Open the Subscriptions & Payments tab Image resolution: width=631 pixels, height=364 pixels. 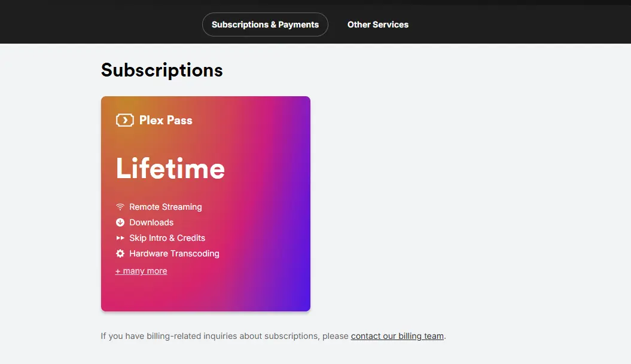click(x=265, y=25)
